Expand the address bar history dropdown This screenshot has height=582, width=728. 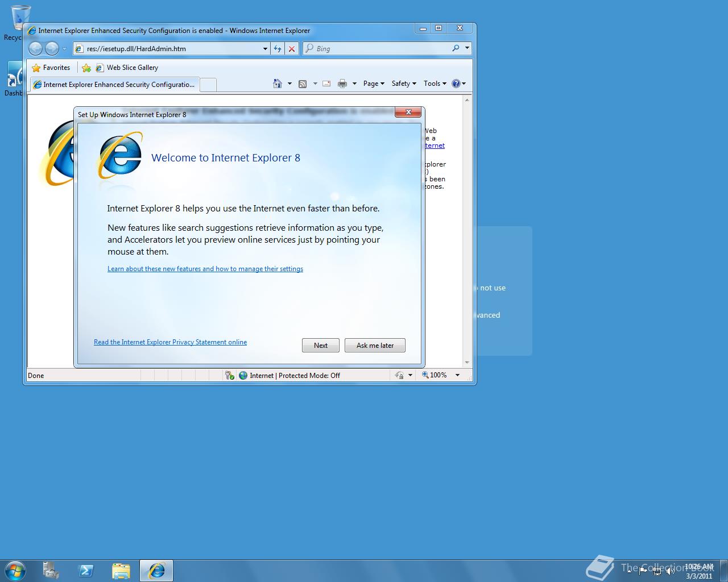coord(265,49)
